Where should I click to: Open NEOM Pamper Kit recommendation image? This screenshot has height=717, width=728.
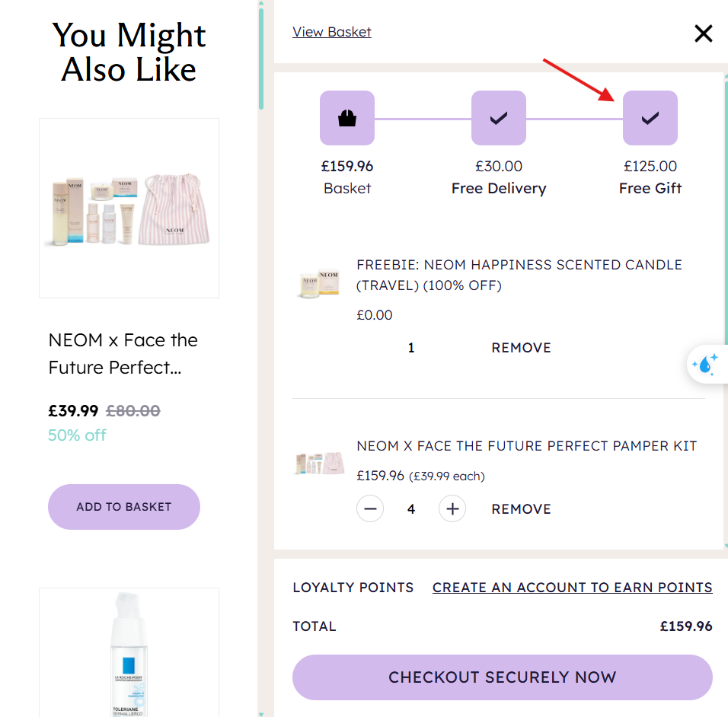[x=129, y=208]
